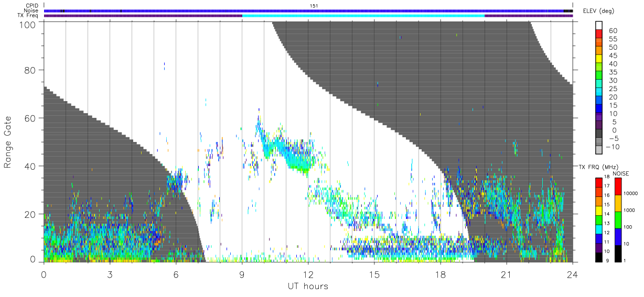
Task: Click the Range Gate axis label
Action: (x=8, y=142)
